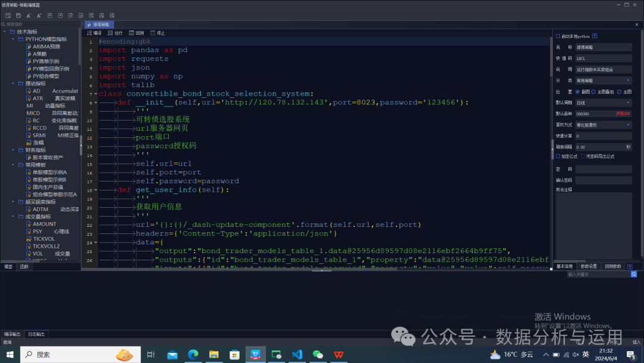Image resolution: width=644 pixels, height=363 pixels.
Task: Collapse 技术指标 tree folder
Action: 5,32
